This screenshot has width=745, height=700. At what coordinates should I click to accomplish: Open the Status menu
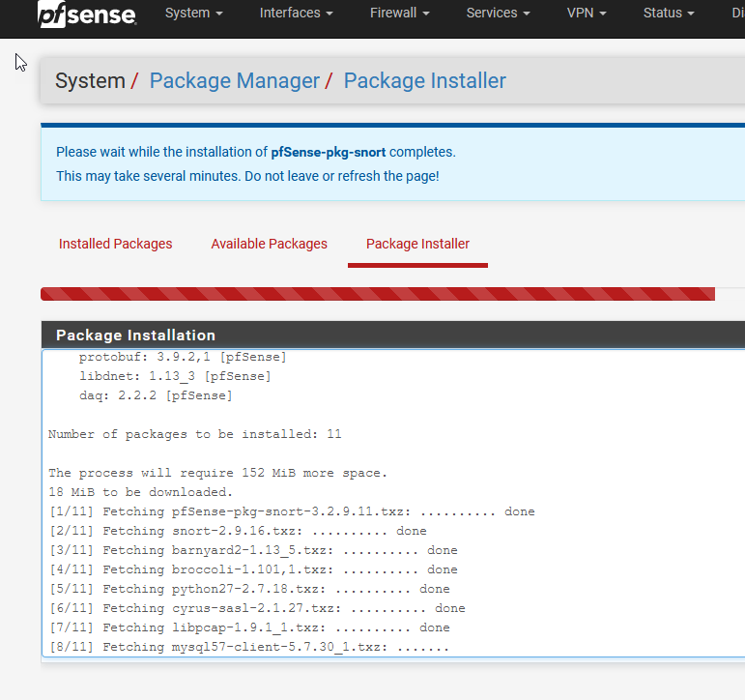(x=669, y=13)
